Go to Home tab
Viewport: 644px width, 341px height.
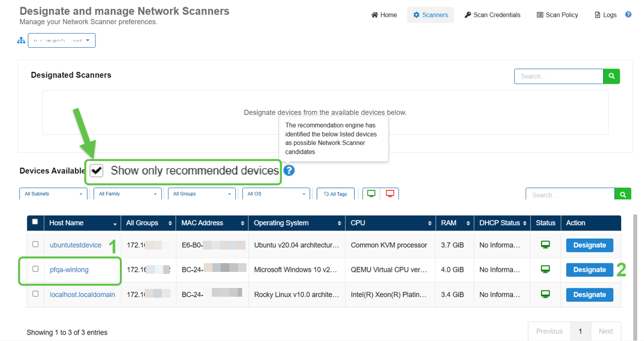[x=384, y=15]
